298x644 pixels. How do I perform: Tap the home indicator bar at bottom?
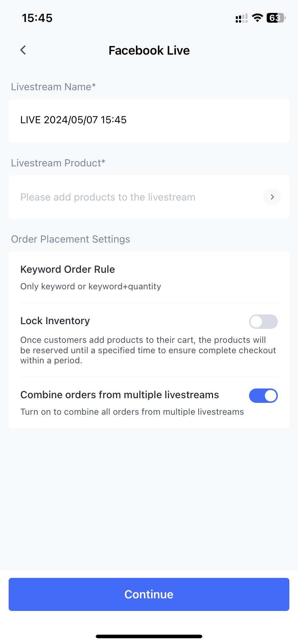[149, 636]
